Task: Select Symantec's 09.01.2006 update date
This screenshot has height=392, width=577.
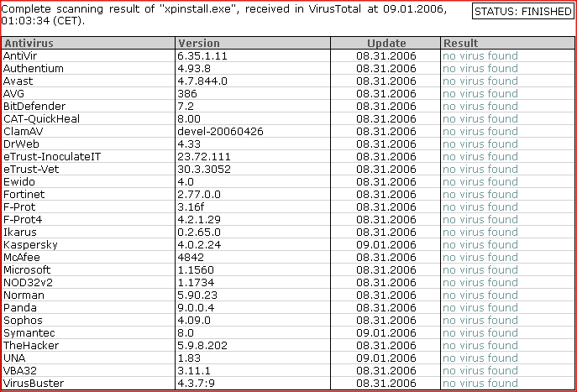Action: [386, 332]
